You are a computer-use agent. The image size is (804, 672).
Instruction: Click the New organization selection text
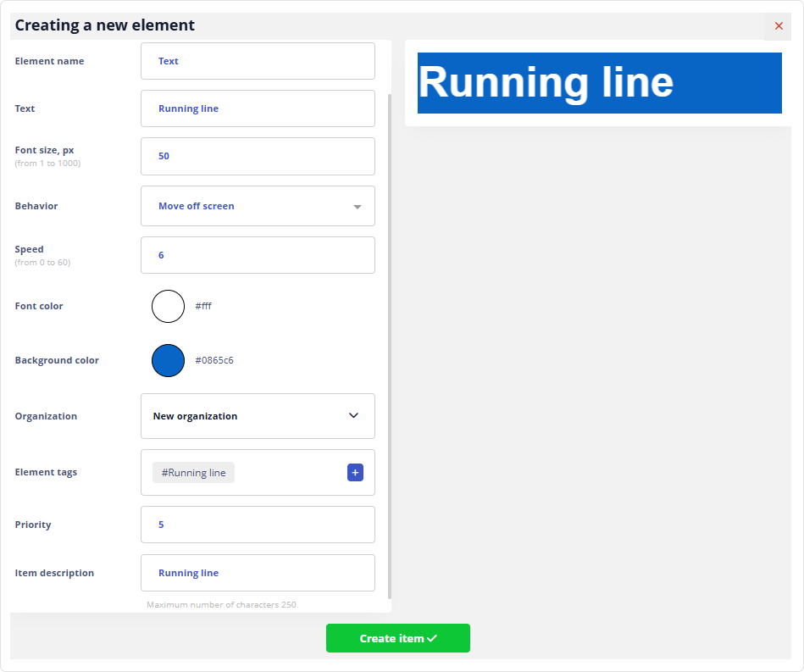click(x=195, y=416)
